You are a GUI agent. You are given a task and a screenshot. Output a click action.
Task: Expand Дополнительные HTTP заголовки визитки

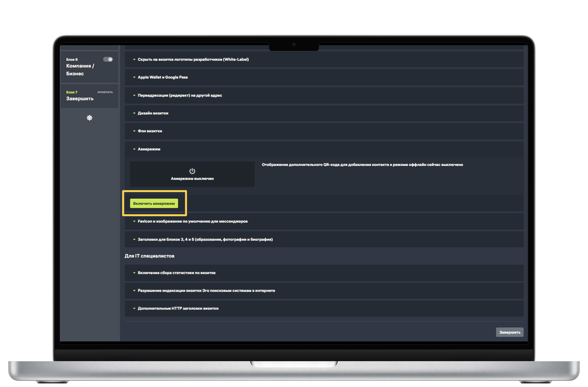pos(324,309)
